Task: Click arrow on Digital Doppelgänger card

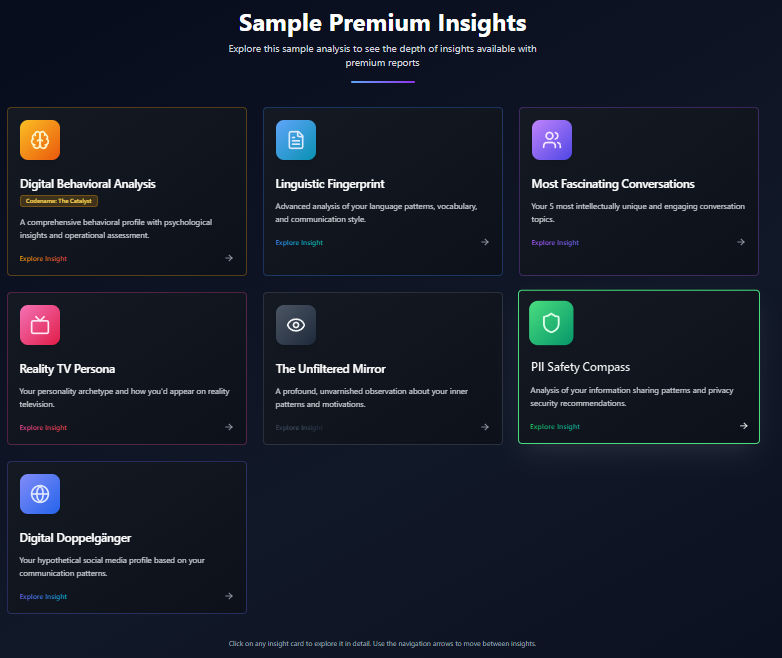Action: point(229,596)
